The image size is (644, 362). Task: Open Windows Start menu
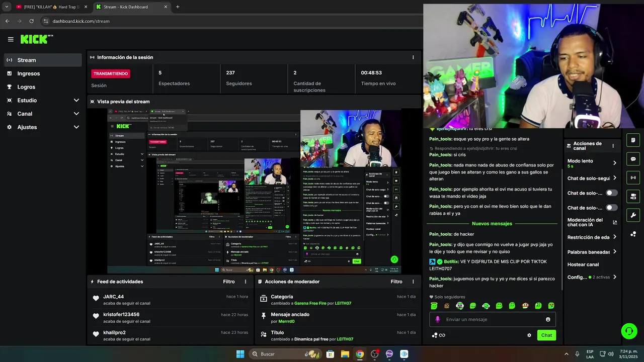[240, 354]
